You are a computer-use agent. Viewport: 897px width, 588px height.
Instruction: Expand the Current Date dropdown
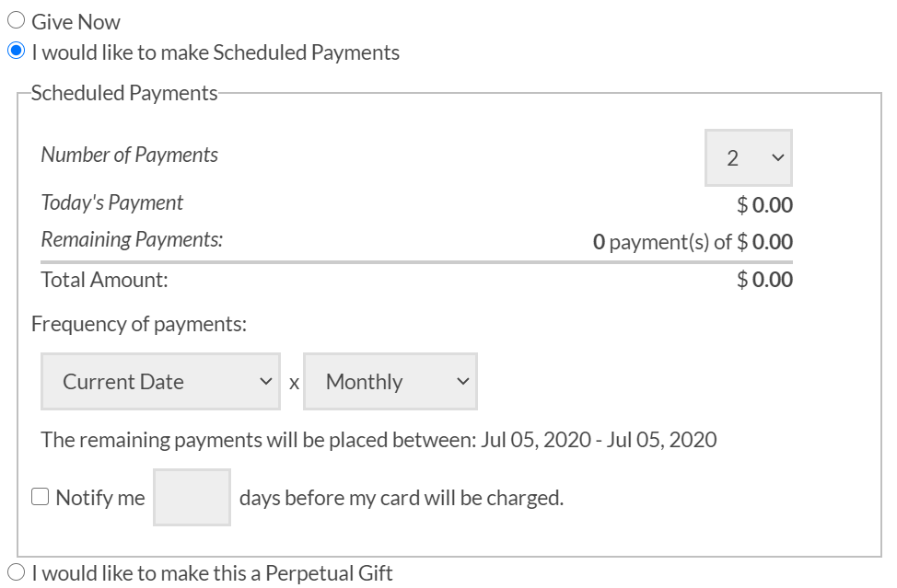point(162,381)
